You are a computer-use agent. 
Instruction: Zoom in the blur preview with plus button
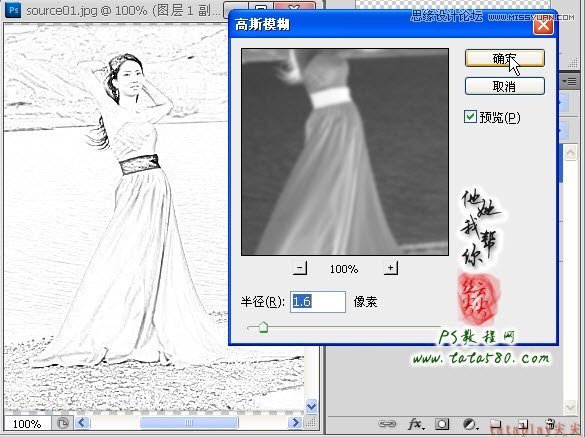(x=391, y=268)
